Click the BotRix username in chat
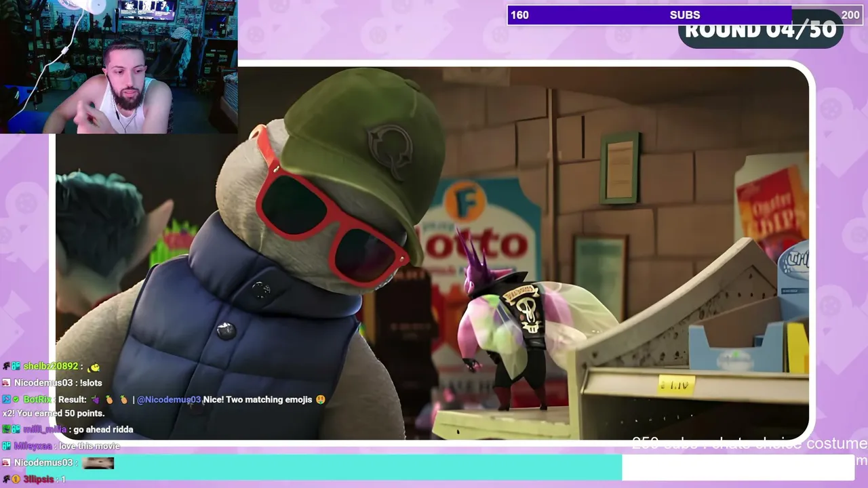The image size is (868, 488). click(x=37, y=399)
